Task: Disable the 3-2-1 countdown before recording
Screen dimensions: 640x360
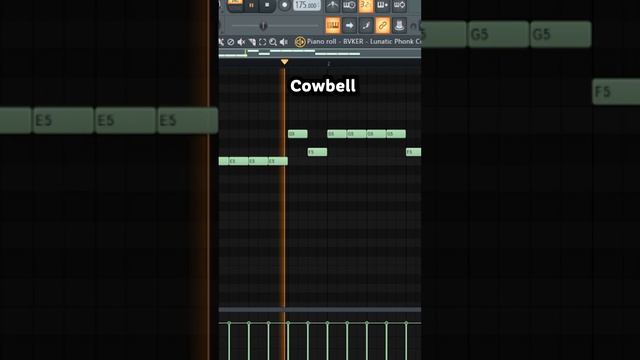Action: pos(366,5)
